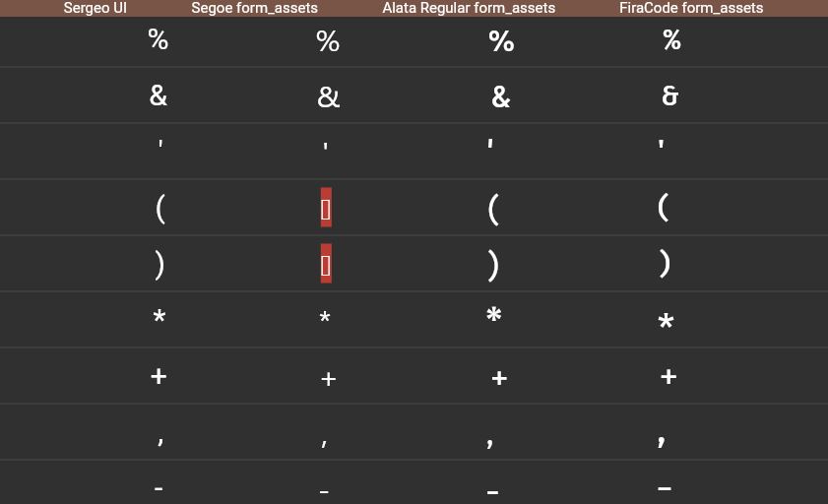Click the open parenthesis in Sergeo UI column
Image resolution: width=828 pixels, height=504 pixels.
tap(160, 209)
